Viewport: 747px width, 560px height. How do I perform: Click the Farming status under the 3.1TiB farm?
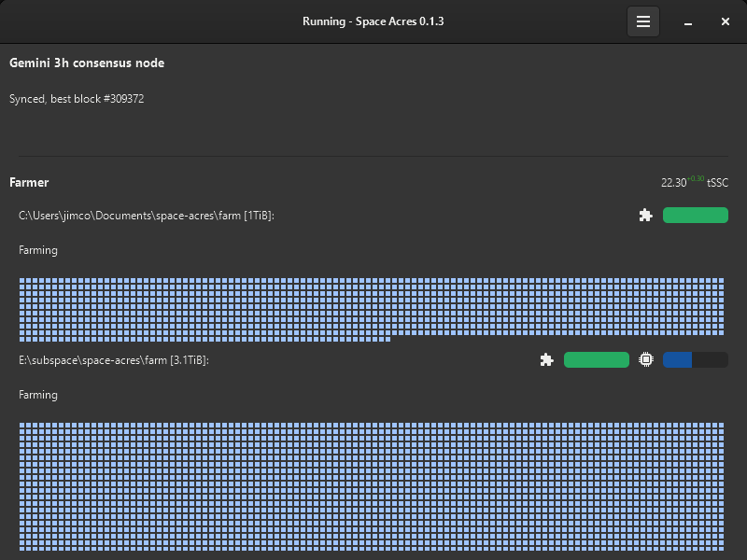coord(38,395)
